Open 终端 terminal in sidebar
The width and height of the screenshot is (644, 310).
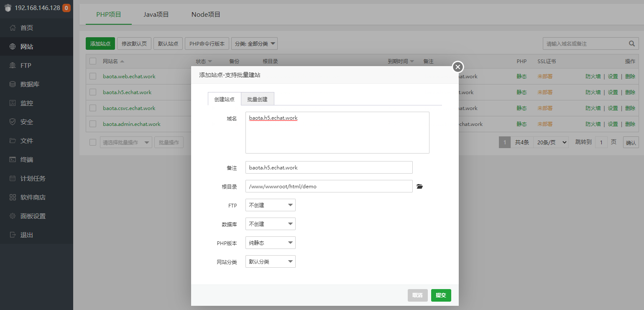pos(27,160)
